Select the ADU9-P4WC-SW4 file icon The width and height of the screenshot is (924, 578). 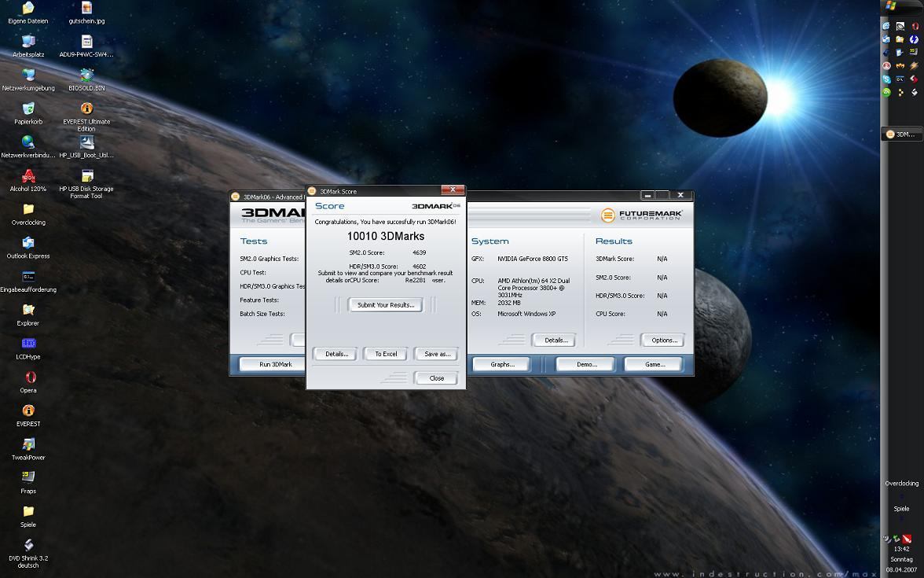[86, 46]
